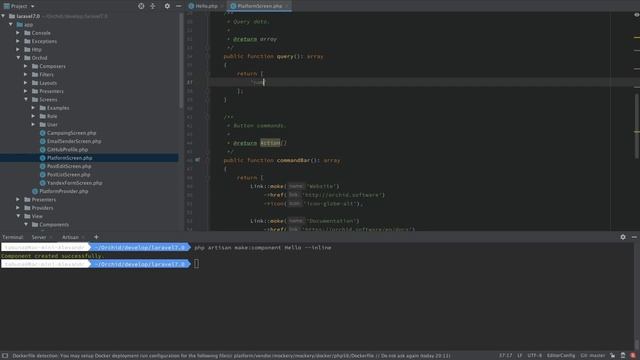Switch to the Hello.php editor tab
Screen dimensions: 640x360
(206, 6)
